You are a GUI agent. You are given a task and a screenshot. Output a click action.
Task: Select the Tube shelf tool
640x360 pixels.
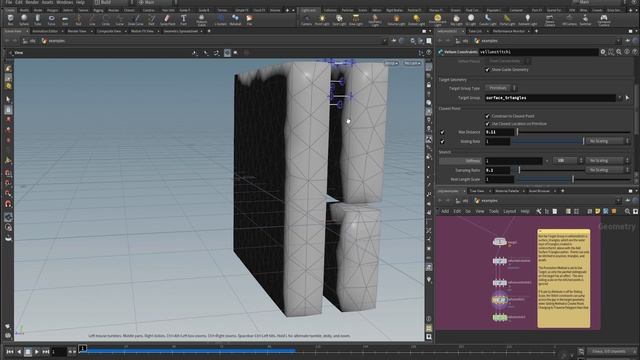point(38,20)
